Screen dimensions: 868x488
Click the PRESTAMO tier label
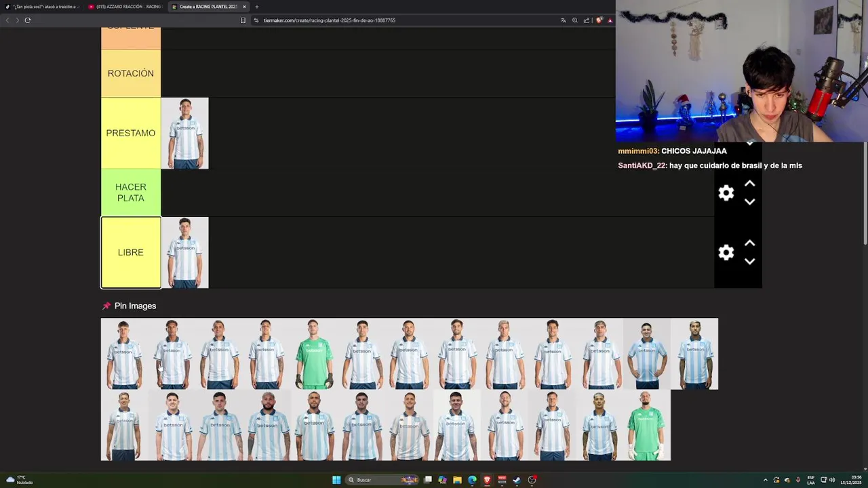coord(131,133)
